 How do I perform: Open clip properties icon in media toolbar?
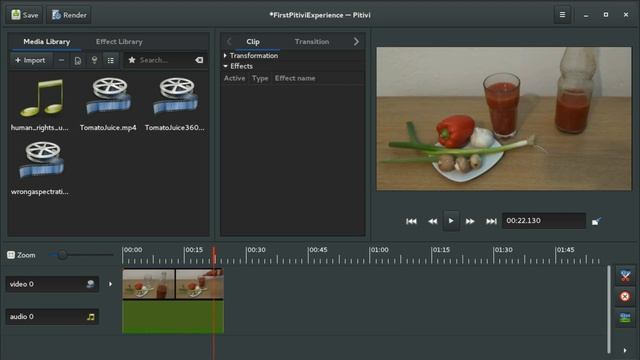click(78, 60)
